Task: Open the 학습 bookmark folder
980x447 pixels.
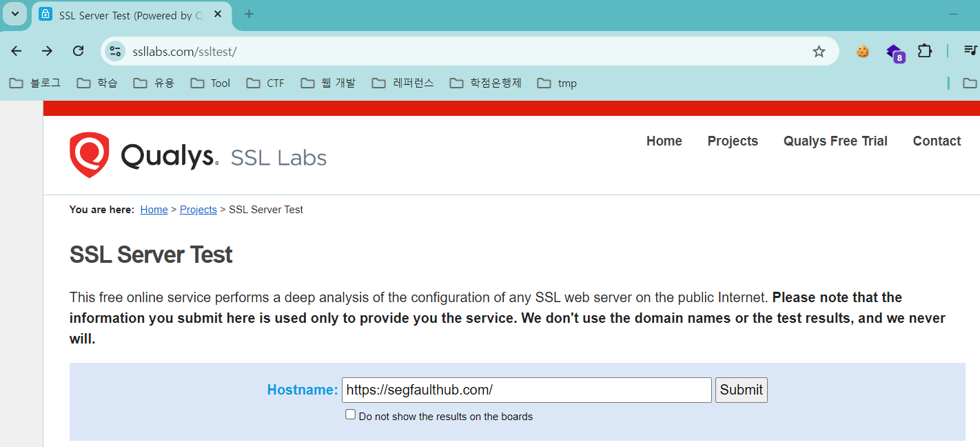Action: tap(97, 83)
